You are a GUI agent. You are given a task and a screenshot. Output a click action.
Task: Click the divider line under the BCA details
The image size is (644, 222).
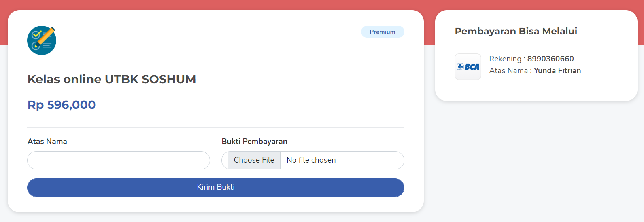point(536,85)
